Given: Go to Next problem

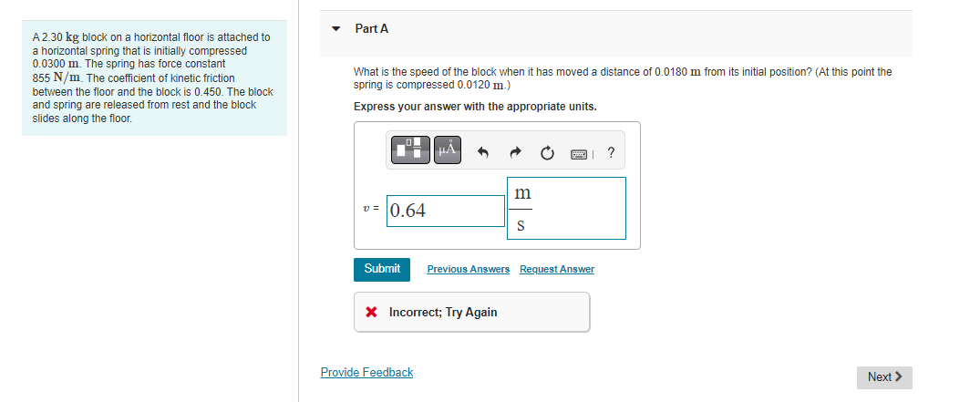Looking at the screenshot, I should [x=884, y=377].
